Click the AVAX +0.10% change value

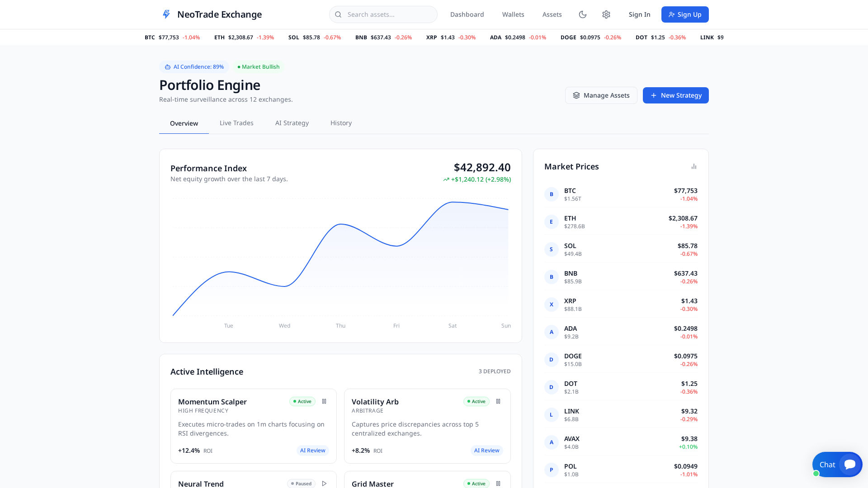[x=688, y=447]
